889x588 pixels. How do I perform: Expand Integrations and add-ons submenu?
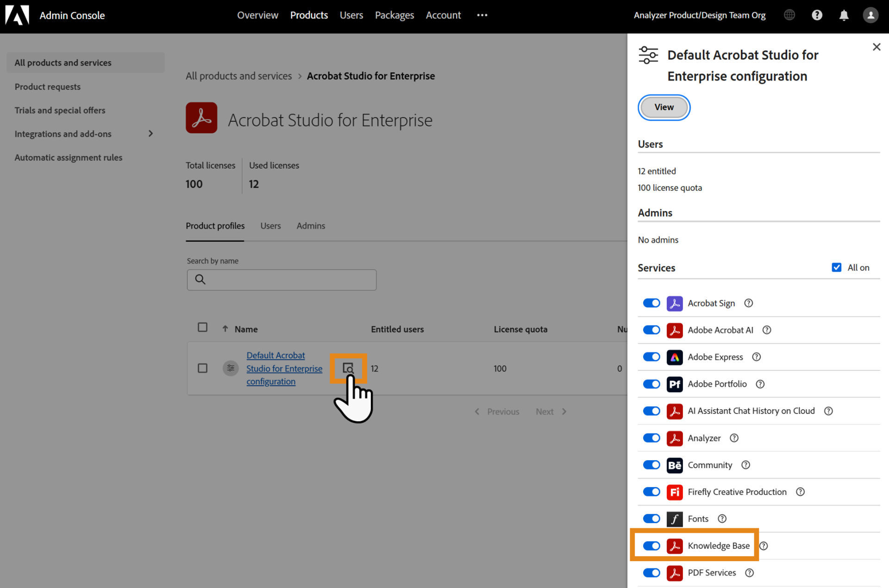[x=150, y=133]
